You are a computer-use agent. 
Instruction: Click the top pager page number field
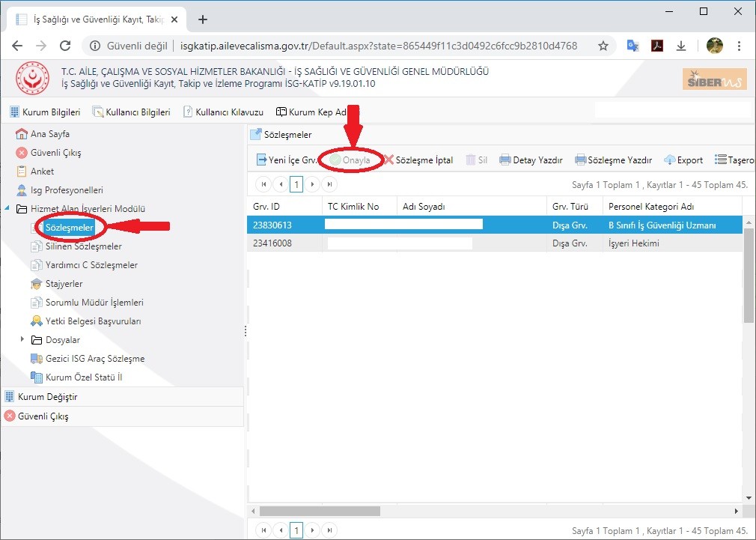tap(296, 184)
